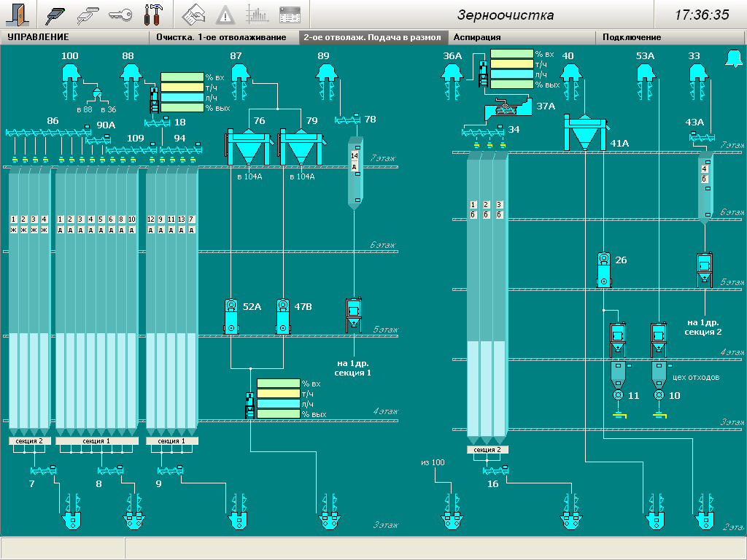Click the green connect plug icon

(x=55, y=14)
